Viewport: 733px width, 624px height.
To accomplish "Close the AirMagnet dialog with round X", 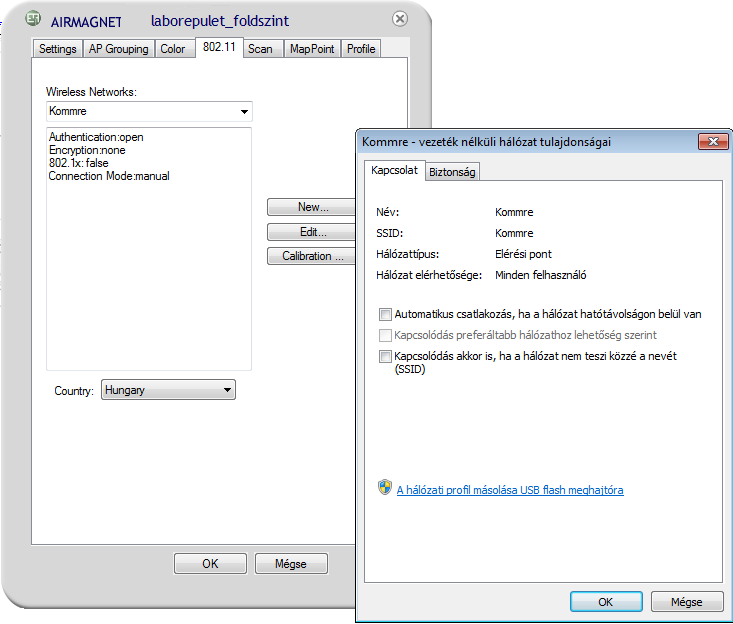I will pos(400,19).
